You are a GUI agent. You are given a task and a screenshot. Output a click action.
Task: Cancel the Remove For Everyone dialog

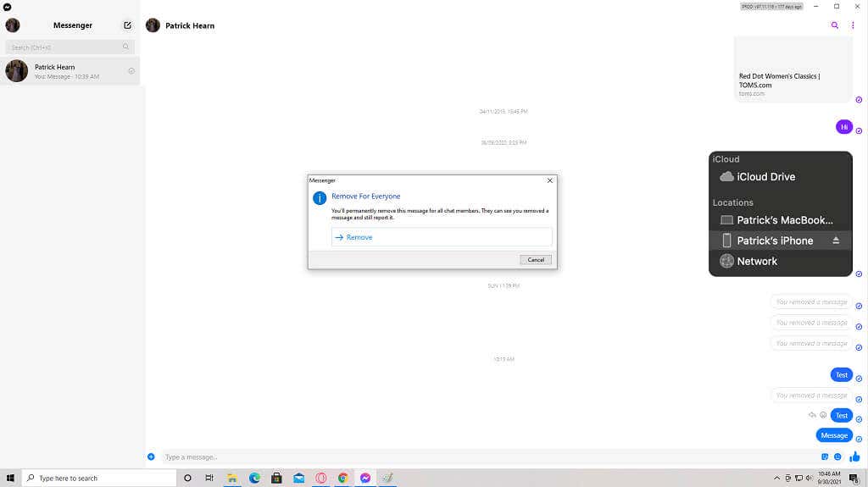point(536,260)
